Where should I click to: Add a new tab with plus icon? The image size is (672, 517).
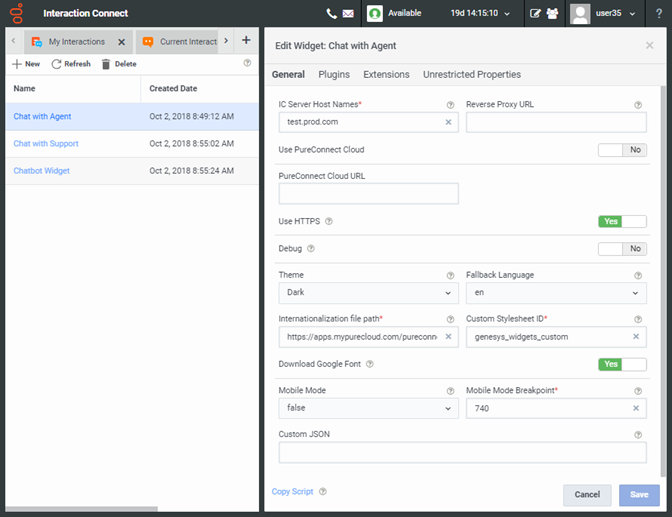tap(246, 41)
